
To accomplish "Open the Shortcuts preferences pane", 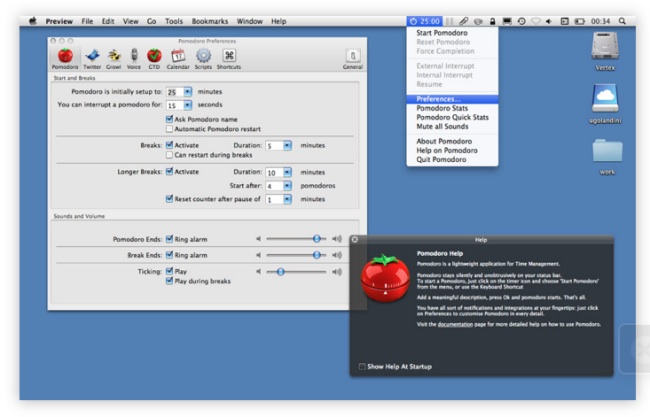I will pyautogui.click(x=229, y=56).
